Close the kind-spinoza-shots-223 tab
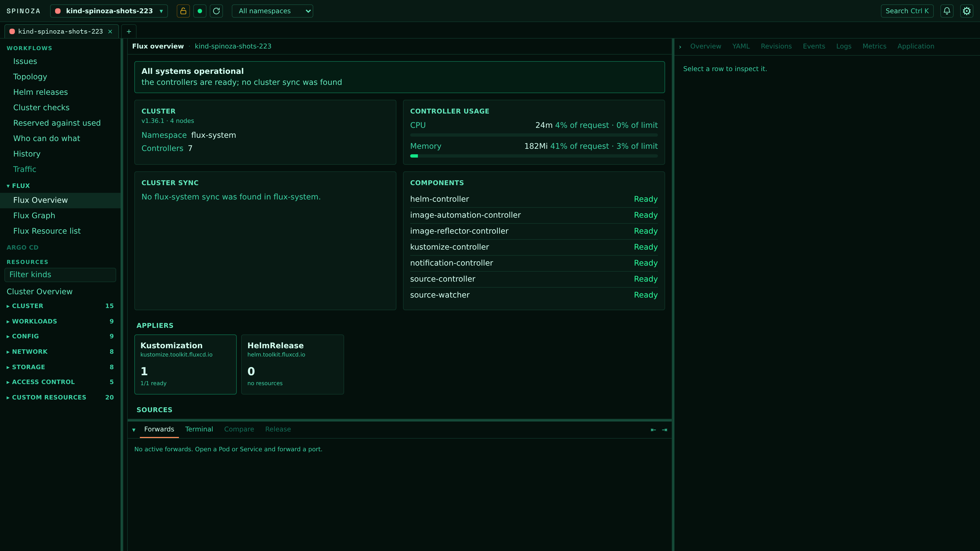980x551 pixels. point(110,32)
